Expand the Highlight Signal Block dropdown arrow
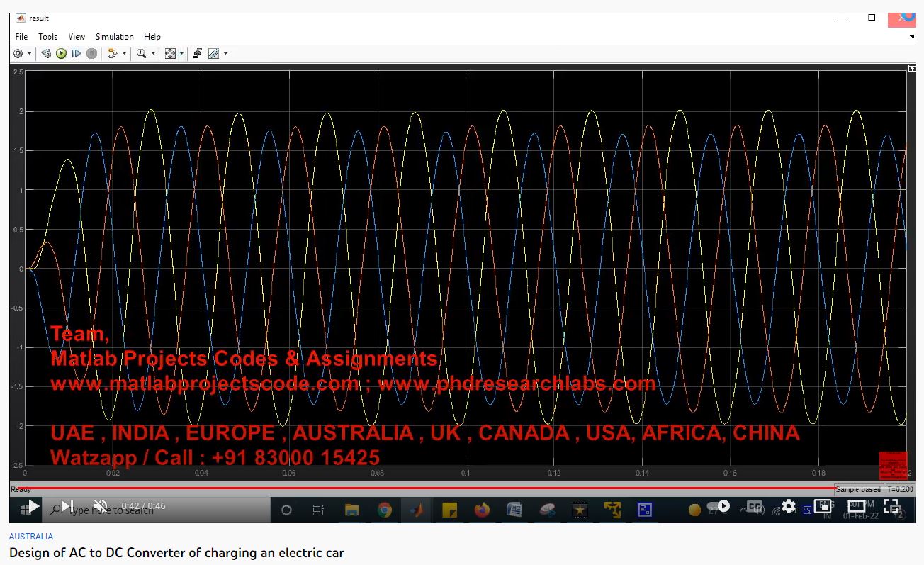This screenshot has width=924, height=565. (124, 54)
